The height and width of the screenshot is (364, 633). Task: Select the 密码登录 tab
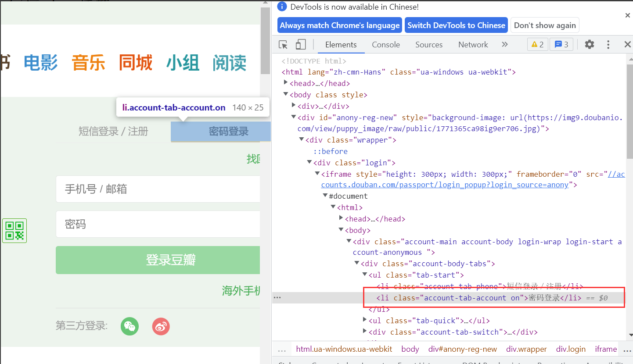click(x=221, y=131)
